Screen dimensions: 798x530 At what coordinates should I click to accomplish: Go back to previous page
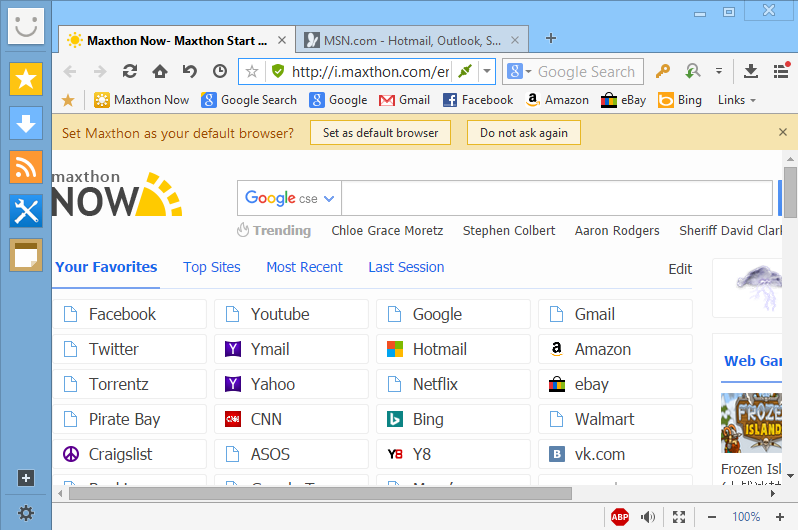(x=70, y=72)
